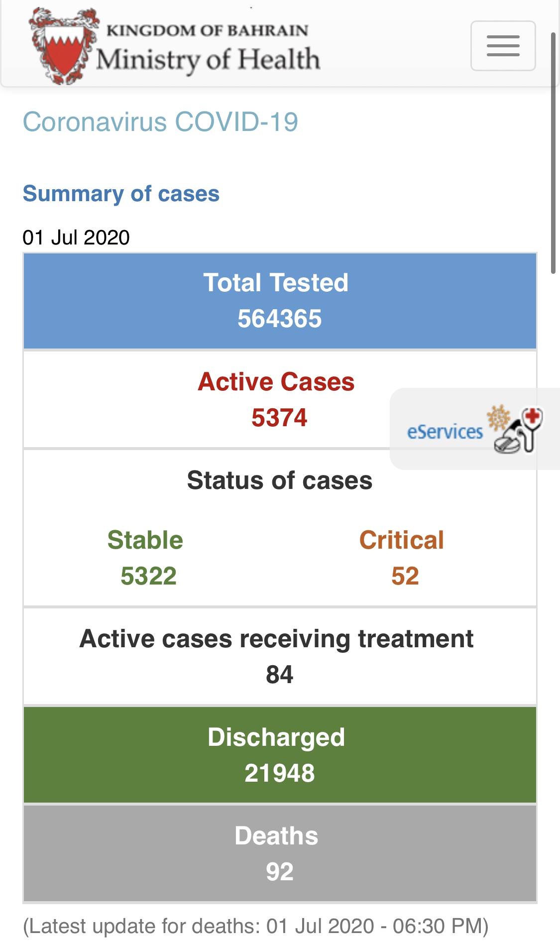This screenshot has width=560, height=941.
Task: Click the Kingdom of Bahrain text
Action: 207,30
